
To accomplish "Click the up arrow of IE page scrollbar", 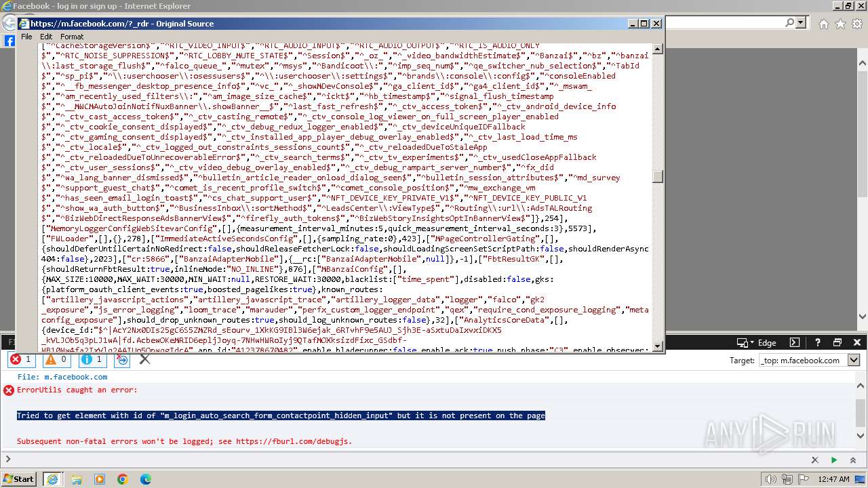I will coord(862,62).
